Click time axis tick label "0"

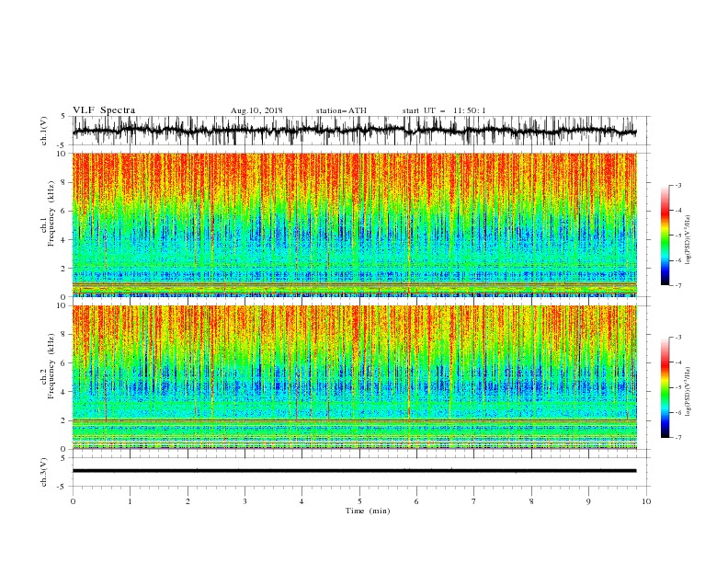[x=73, y=501]
